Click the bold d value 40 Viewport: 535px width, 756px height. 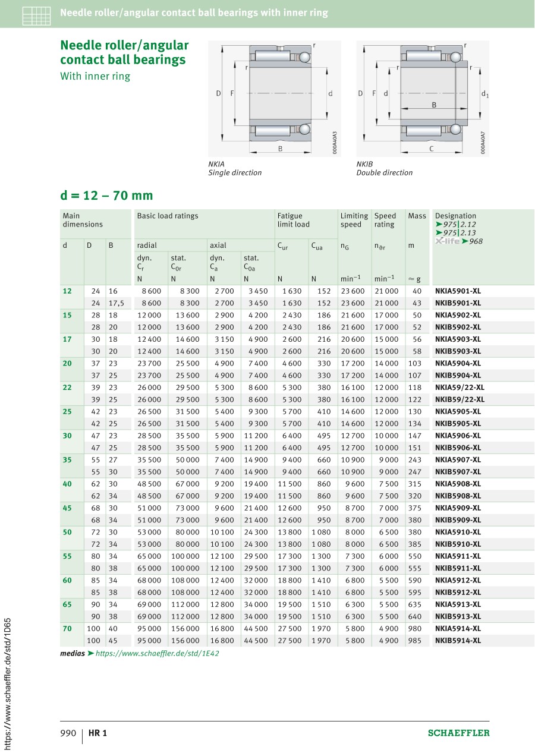[x=67, y=484]
